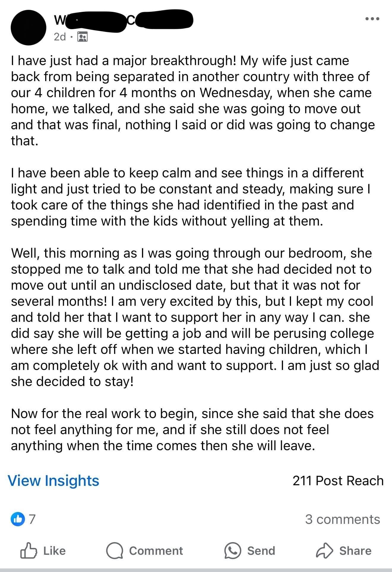
Task: Click the Like button label
Action: [x=54, y=551]
